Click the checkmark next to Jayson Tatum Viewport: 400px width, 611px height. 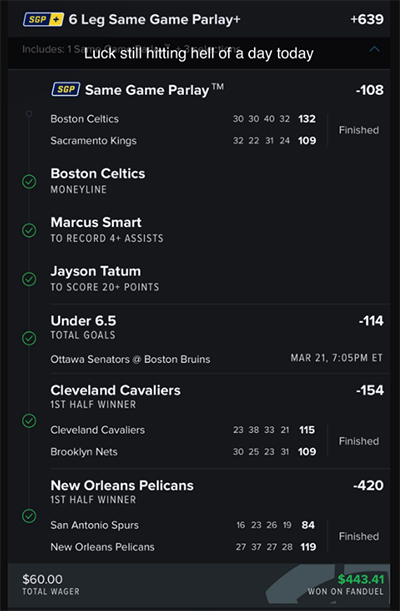[x=29, y=279]
